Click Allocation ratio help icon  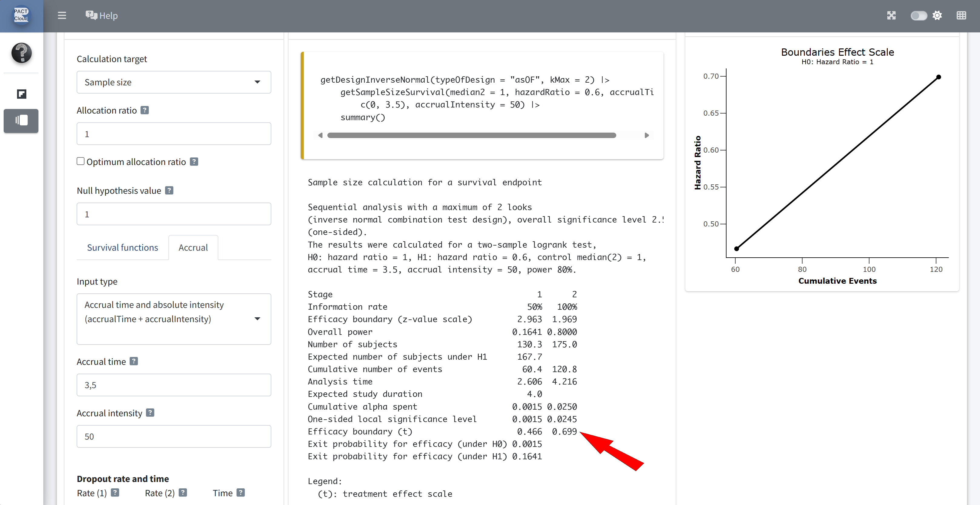click(x=144, y=110)
